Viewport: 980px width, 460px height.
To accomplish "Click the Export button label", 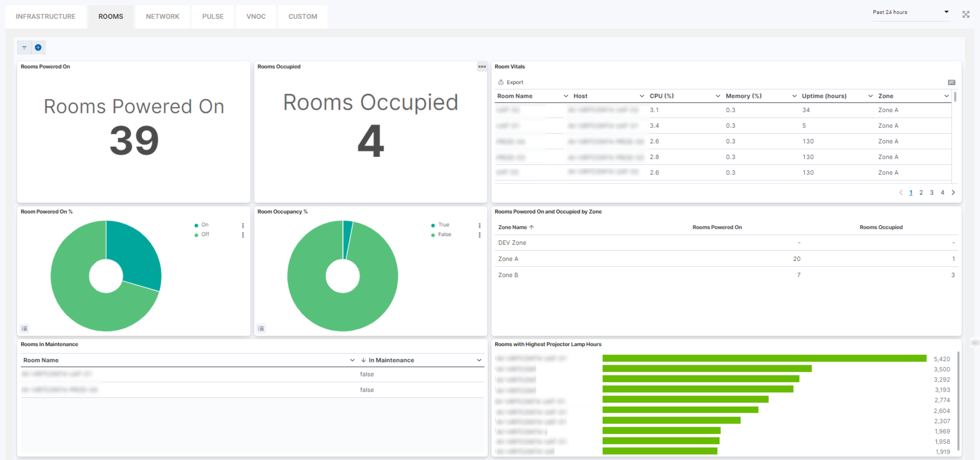I will pyautogui.click(x=514, y=82).
